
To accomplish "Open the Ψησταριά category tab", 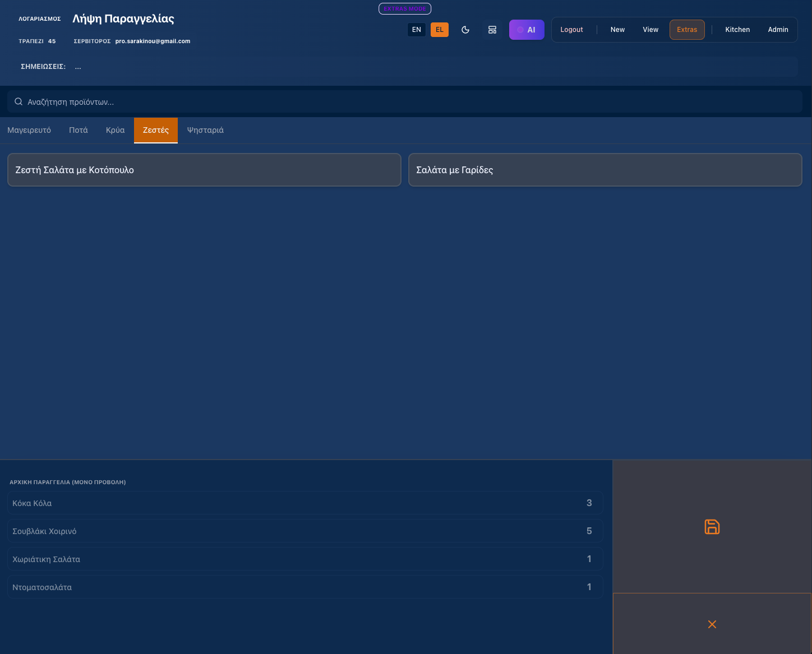I will pos(205,130).
